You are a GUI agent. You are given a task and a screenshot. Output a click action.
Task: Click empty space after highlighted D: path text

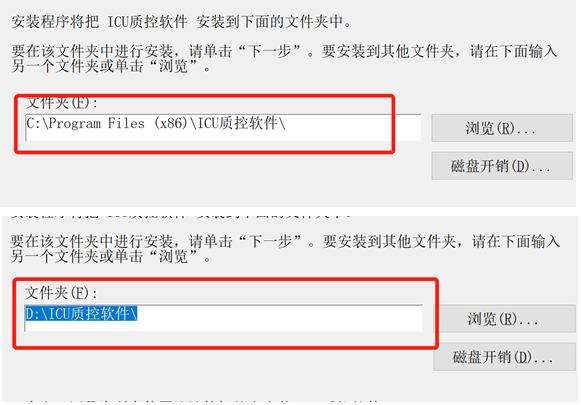[280, 314]
